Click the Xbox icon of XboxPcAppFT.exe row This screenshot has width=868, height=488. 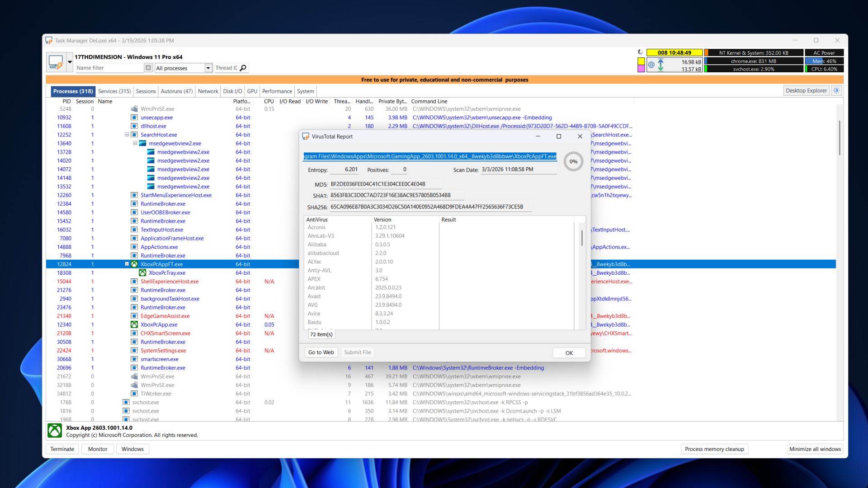[134, 264]
